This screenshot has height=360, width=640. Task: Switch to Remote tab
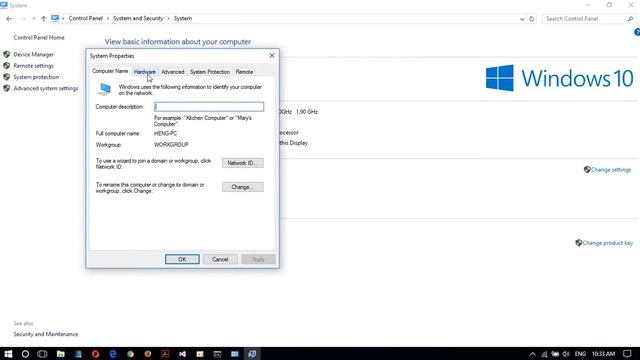pos(244,72)
